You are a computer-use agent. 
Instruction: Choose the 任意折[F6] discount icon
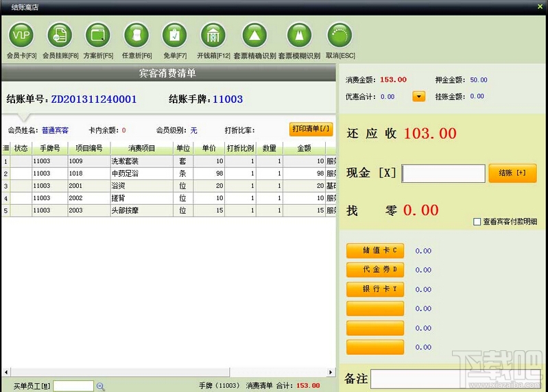click(136, 35)
